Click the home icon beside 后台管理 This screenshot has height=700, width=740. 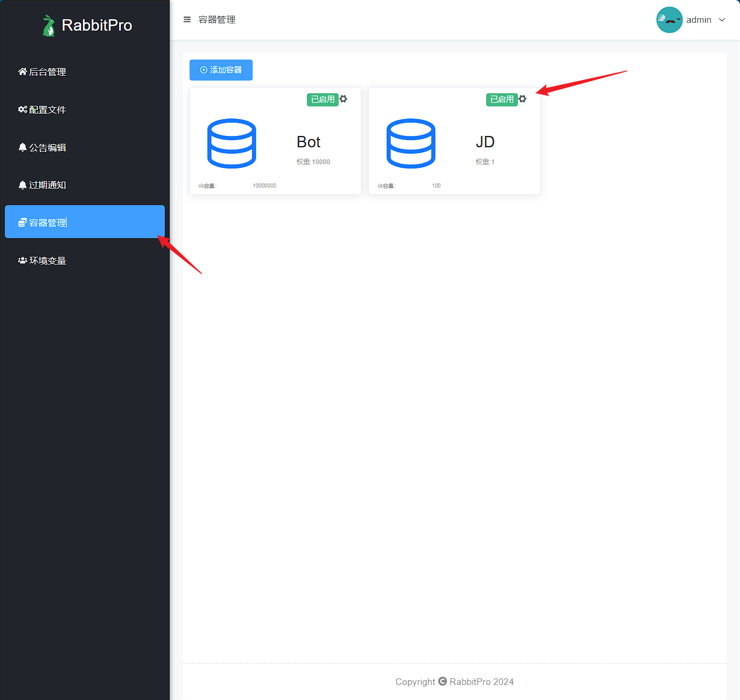click(22, 72)
